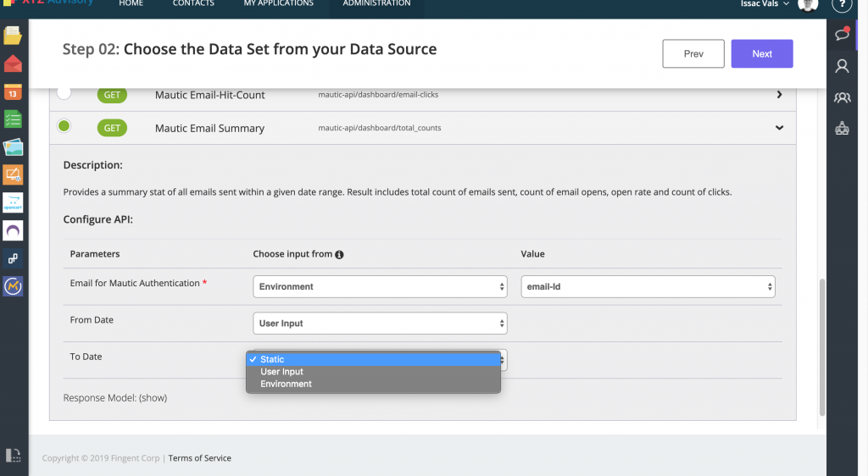Go to MY APPLICATIONS in top navigation
The height and width of the screenshot is (476, 868).
click(278, 3)
